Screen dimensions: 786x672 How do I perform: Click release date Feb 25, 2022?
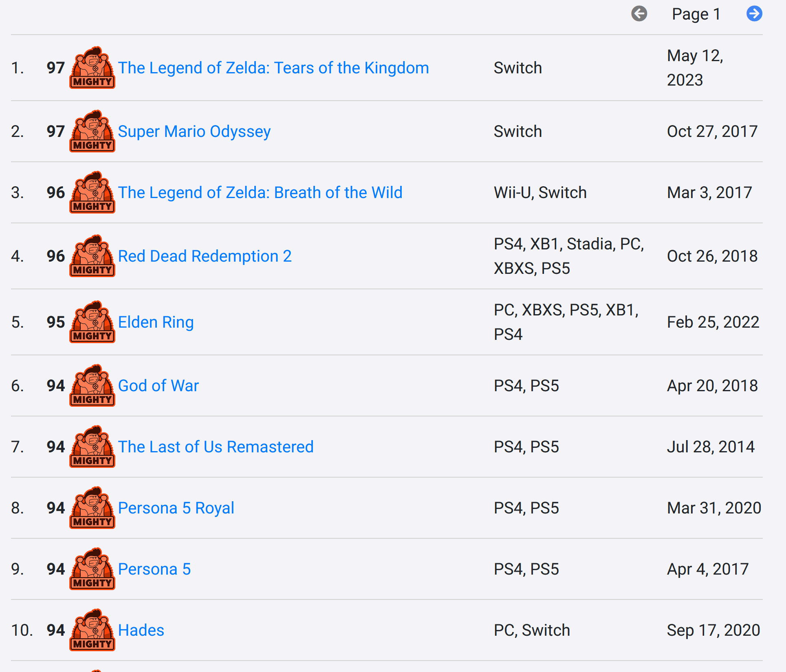[x=713, y=322]
